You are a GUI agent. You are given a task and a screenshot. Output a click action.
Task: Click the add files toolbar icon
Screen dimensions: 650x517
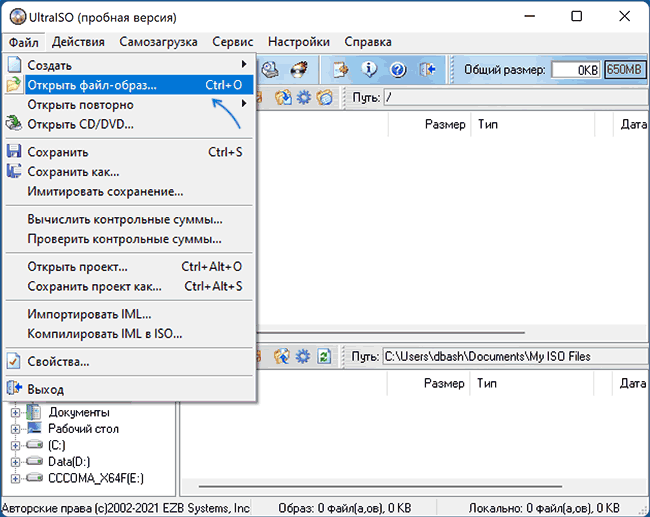click(x=341, y=70)
